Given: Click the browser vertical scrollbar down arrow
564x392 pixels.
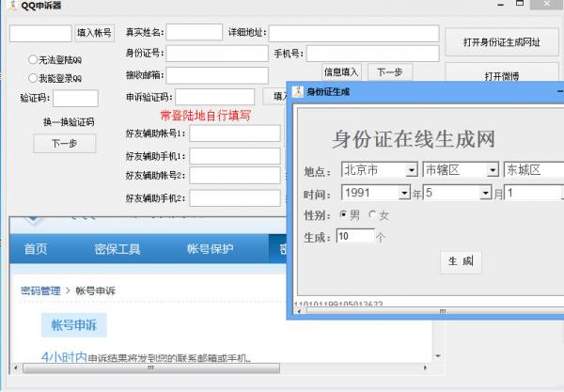Looking at the screenshot, I should point(438,356).
